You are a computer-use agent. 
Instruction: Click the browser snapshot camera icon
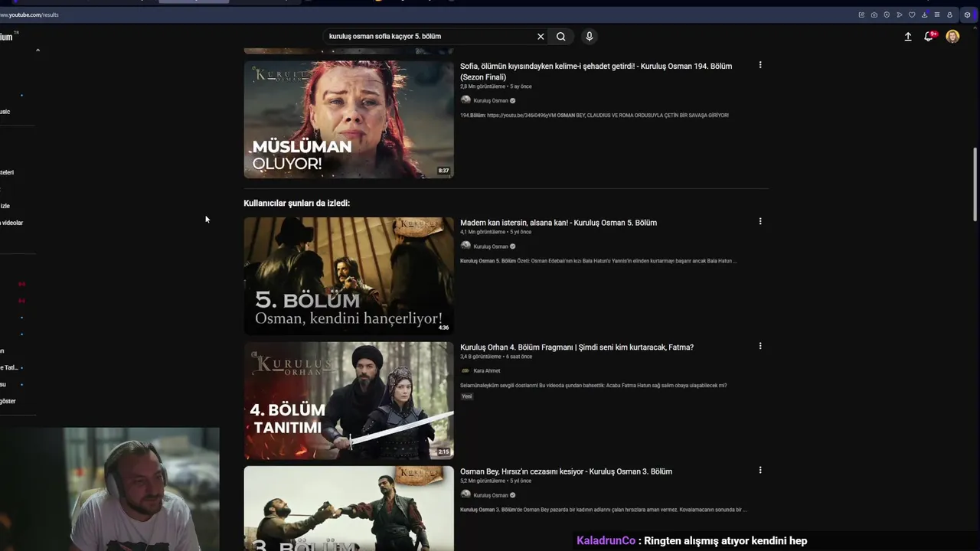(874, 15)
